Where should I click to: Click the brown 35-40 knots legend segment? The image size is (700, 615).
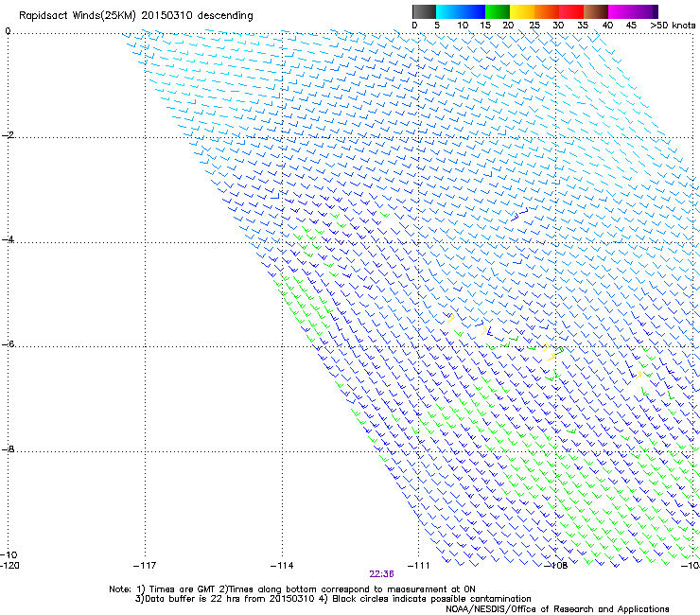point(596,11)
